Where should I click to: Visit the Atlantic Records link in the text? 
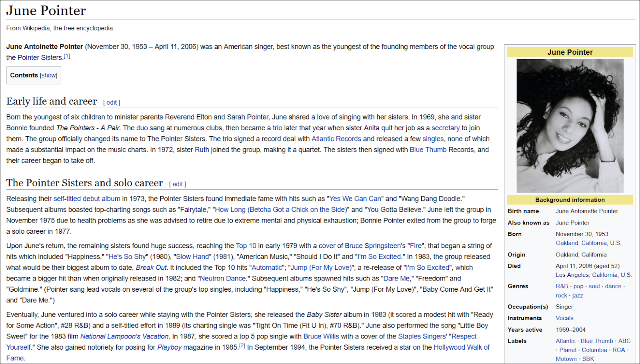point(336,139)
